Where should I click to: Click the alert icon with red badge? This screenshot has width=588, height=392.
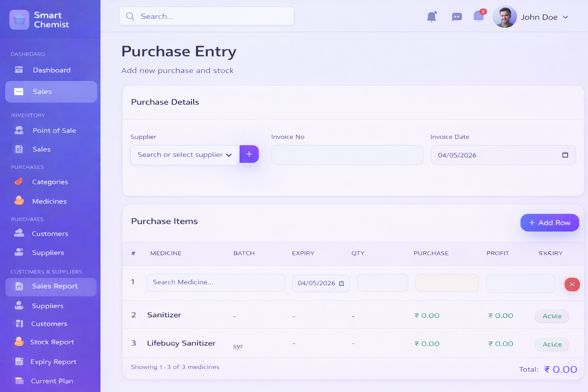tap(479, 16)
